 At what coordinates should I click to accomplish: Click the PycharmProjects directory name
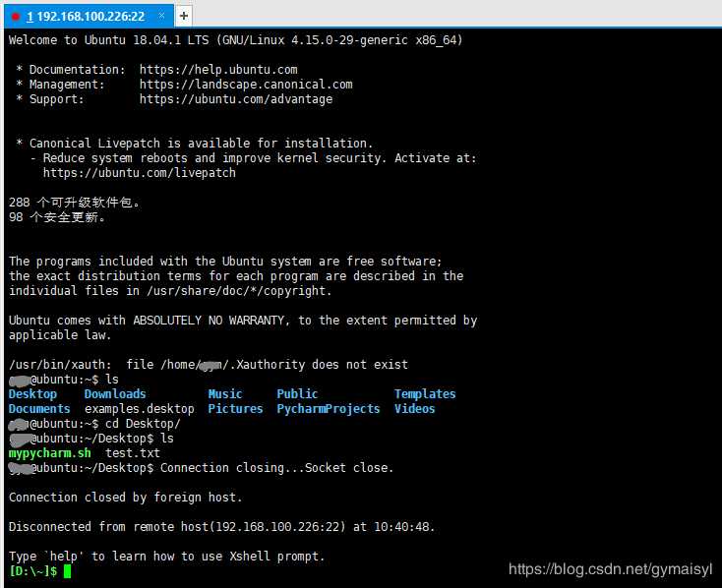[329, 409]
